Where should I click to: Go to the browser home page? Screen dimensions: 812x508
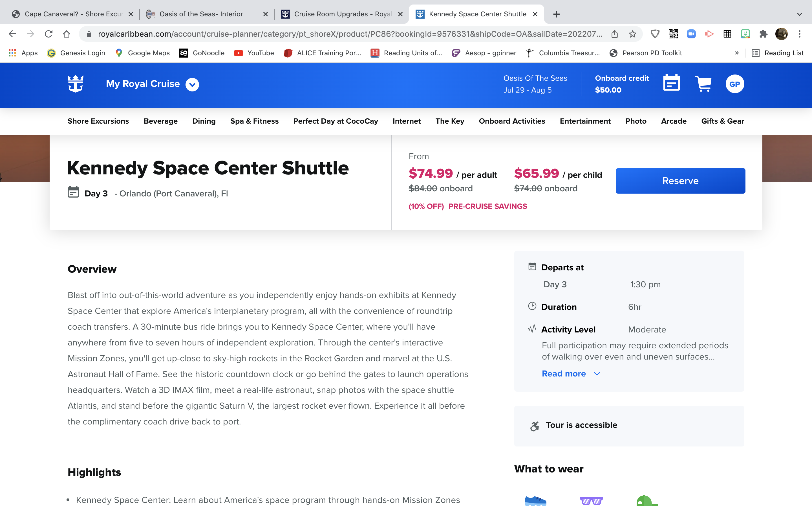[67, 34]
